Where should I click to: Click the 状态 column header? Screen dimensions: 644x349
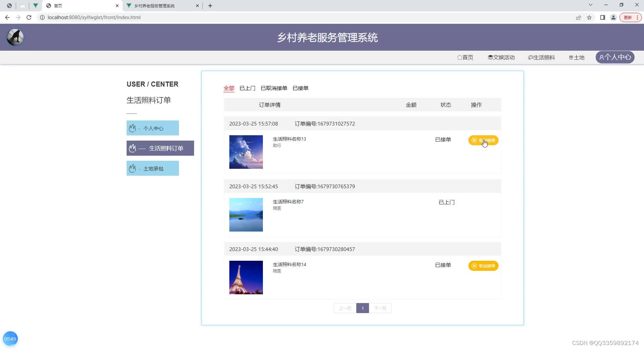click(x=446, y=105)
